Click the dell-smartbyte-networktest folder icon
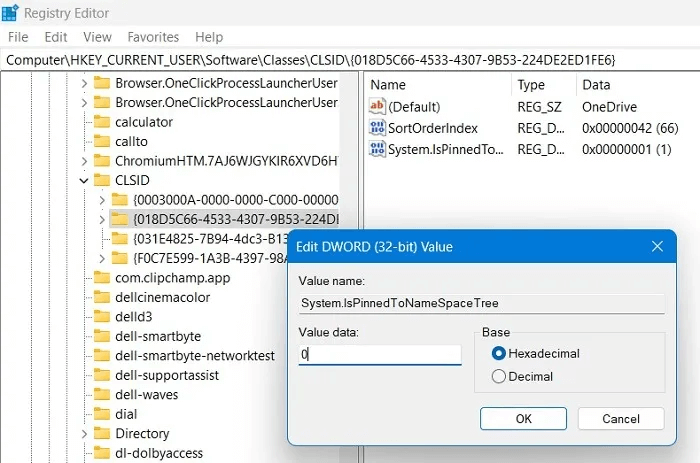This screenshot has width=700, height=463. [x=102, y=356]
